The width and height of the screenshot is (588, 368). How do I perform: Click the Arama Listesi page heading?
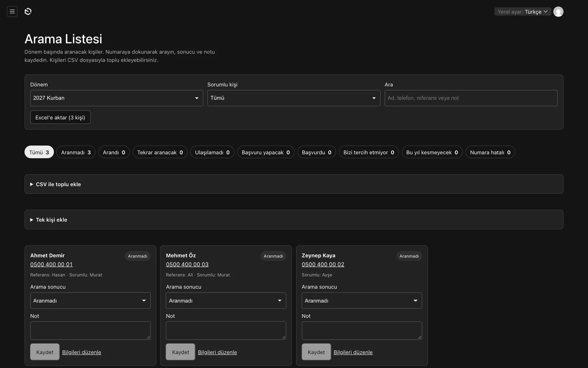coord(63,39)
